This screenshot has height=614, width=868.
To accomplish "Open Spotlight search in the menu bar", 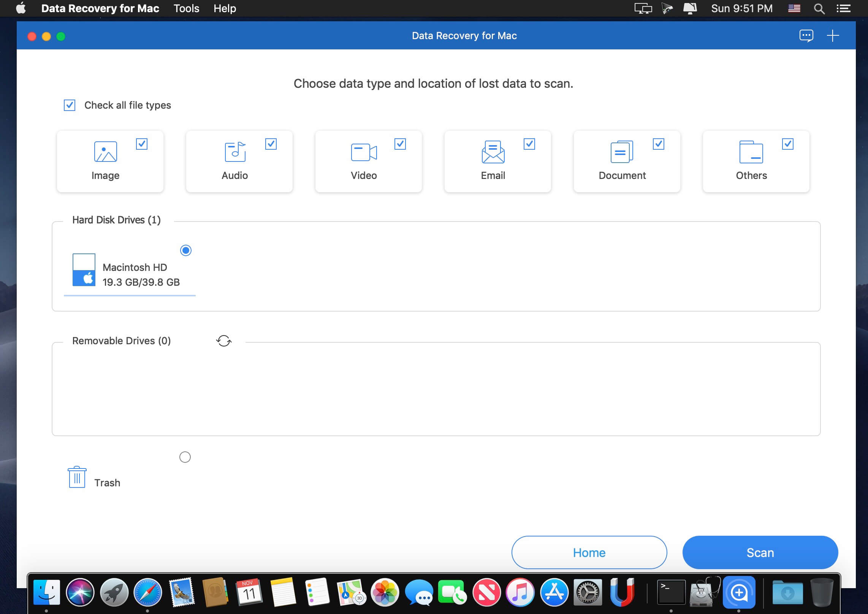I will (x=819, y=8).
